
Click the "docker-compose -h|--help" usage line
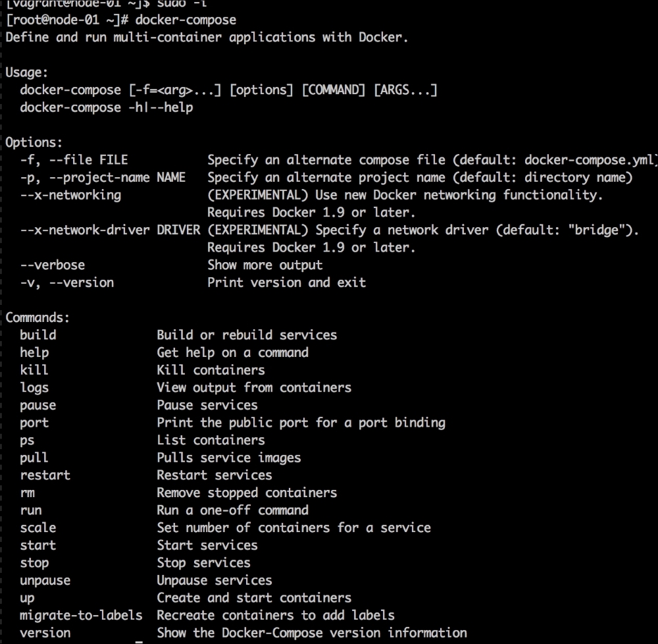click(107, 107)
